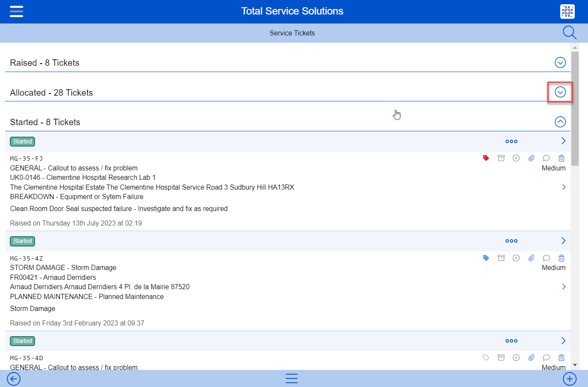Click 'UK0-0146 - Clementine Hospital Research Lab 1'
The height and width of the screenshot is (387, 588).
[83, 177]
